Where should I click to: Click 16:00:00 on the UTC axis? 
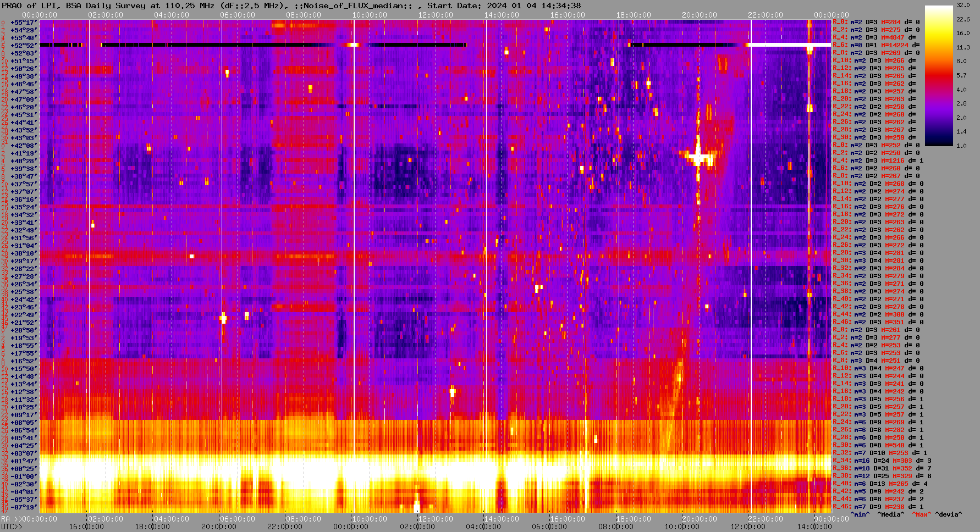point(87,527)
